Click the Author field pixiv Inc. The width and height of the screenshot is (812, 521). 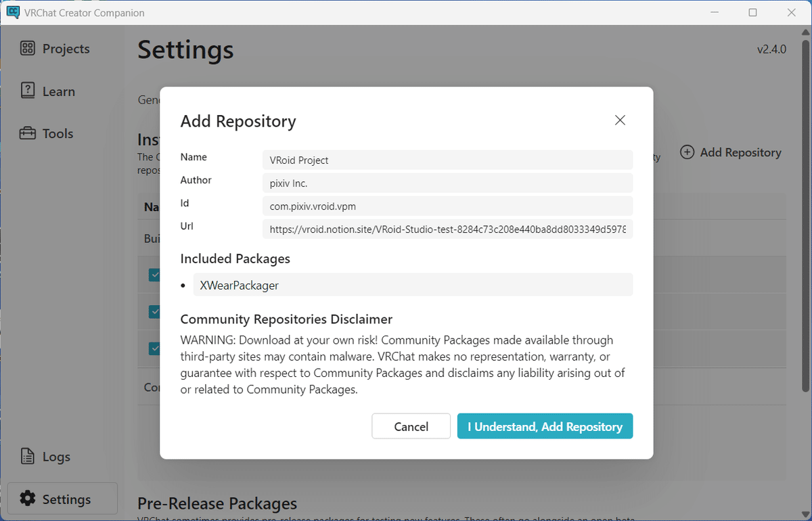[447, 183]
